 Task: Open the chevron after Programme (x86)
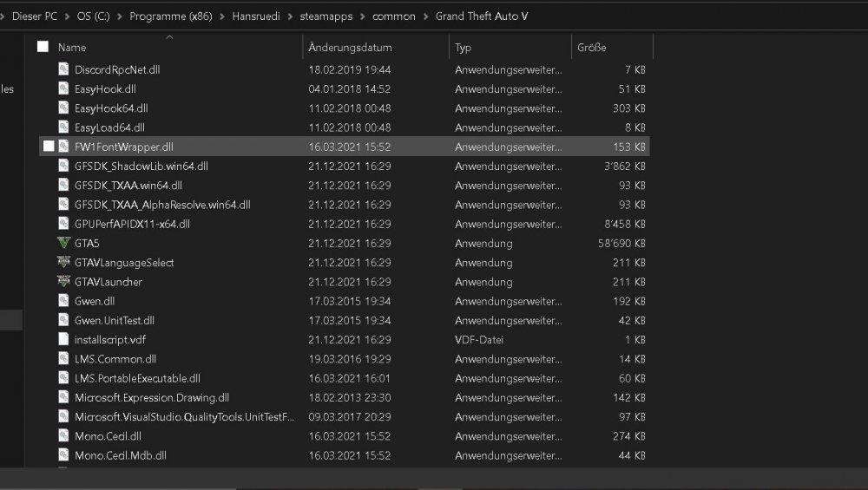coord(223,16)
